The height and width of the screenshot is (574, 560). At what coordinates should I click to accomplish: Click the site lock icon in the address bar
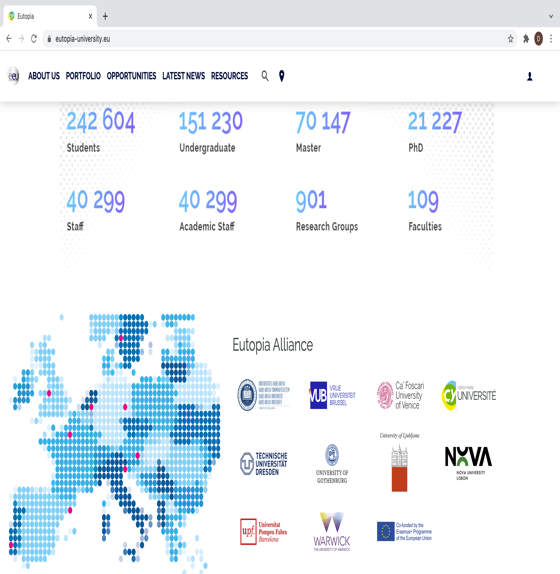pyautogui.click(x=49, y=39)
